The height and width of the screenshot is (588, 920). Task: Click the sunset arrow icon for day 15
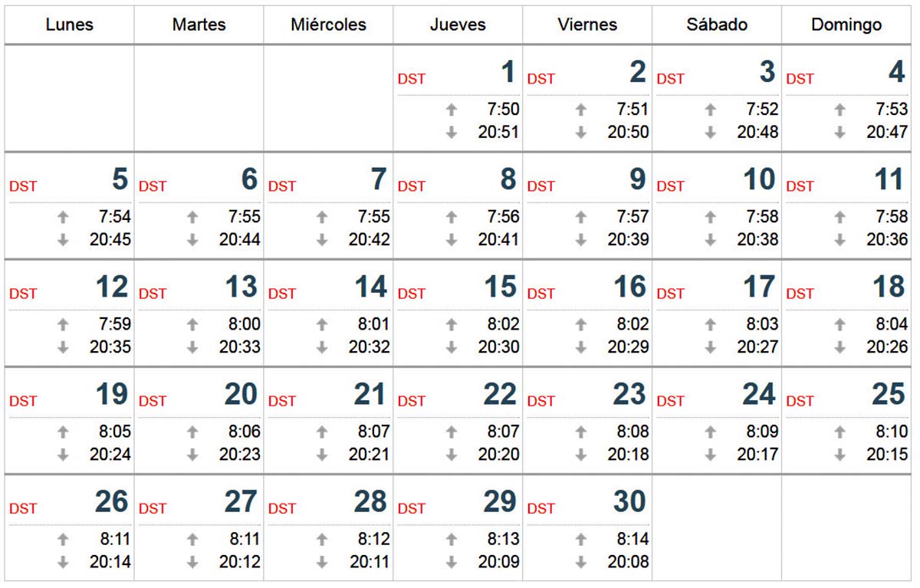click(452, 347)
